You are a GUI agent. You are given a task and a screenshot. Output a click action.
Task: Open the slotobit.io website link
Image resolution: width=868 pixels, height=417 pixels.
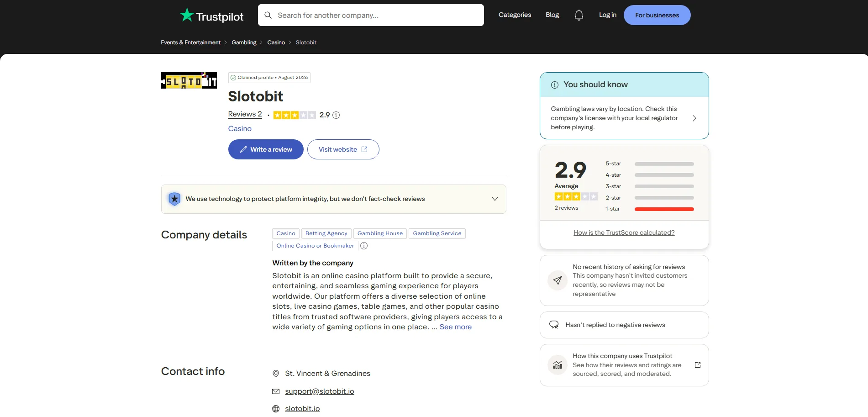pos(302,409)
